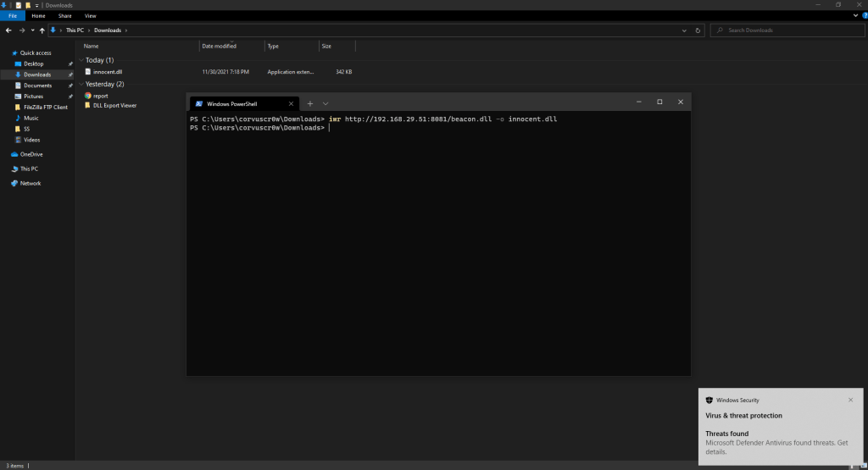The height and width of the screenshot is (470, 868).
Task: Refresh the Downloads folder view
Action: [698, 30]
